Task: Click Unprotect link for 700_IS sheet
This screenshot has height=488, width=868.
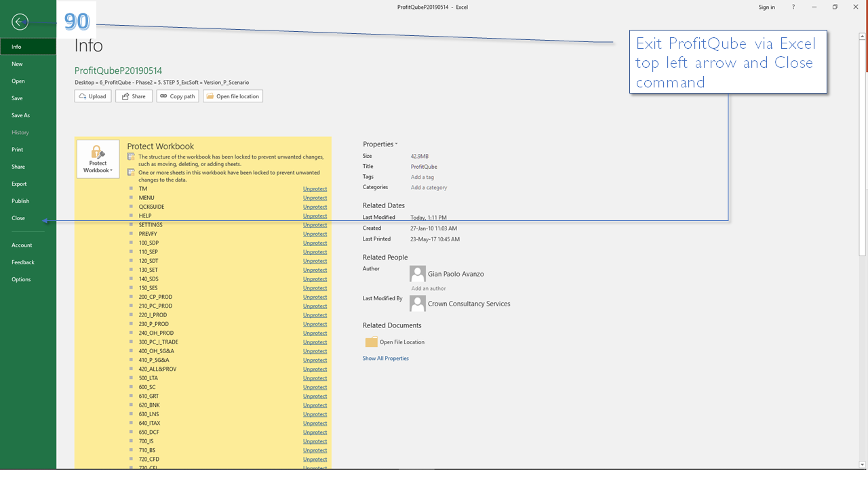Action: point(315,441)
